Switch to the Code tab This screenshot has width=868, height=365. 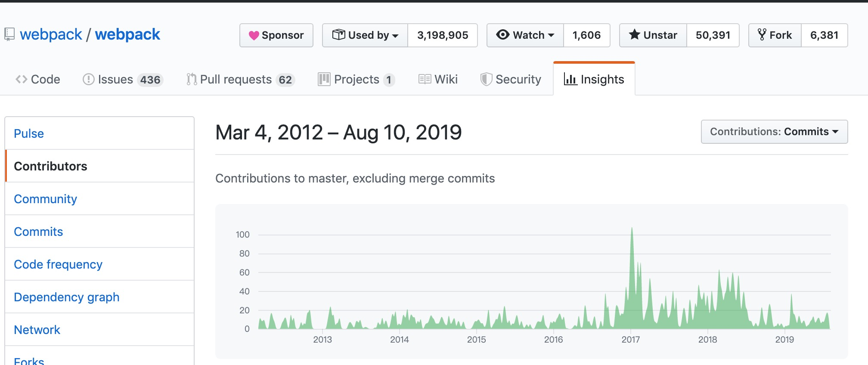click(38, 79)
